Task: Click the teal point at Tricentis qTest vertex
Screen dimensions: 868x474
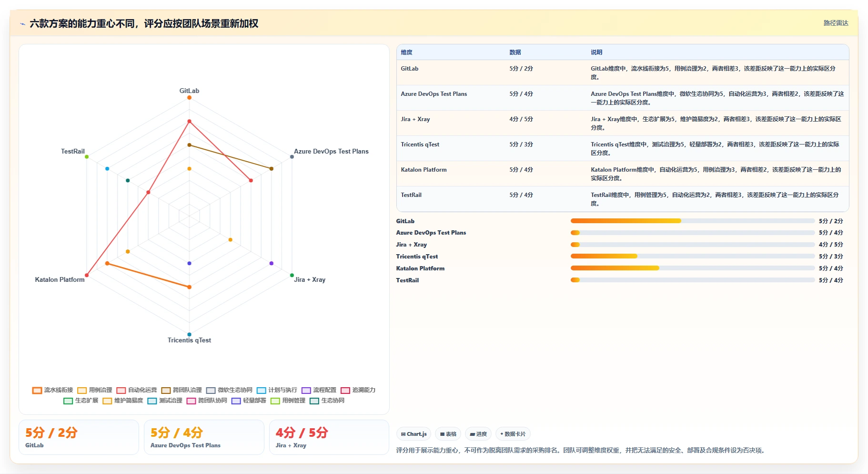Action: (x=189, y=334)
